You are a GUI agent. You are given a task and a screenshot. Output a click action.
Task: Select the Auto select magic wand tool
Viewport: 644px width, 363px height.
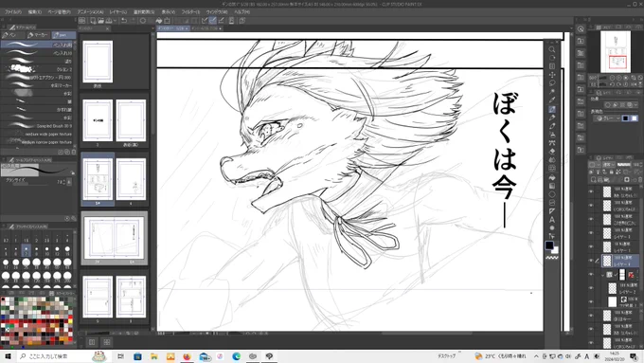pyautogui.click(x=551, y=92)
